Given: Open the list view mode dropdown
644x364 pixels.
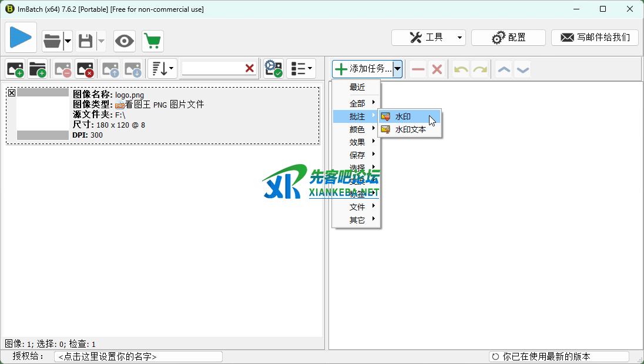Looking at the screenshot, I should [301, 69].
